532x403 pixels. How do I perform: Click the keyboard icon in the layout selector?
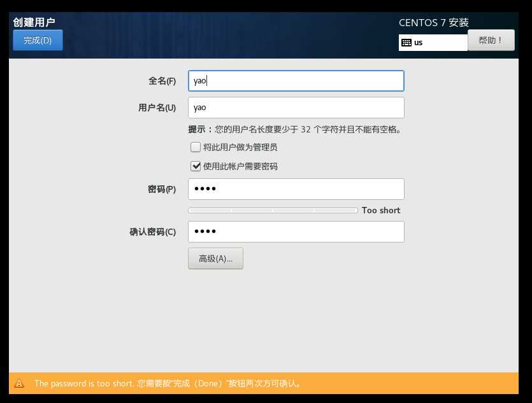[405, 42]
